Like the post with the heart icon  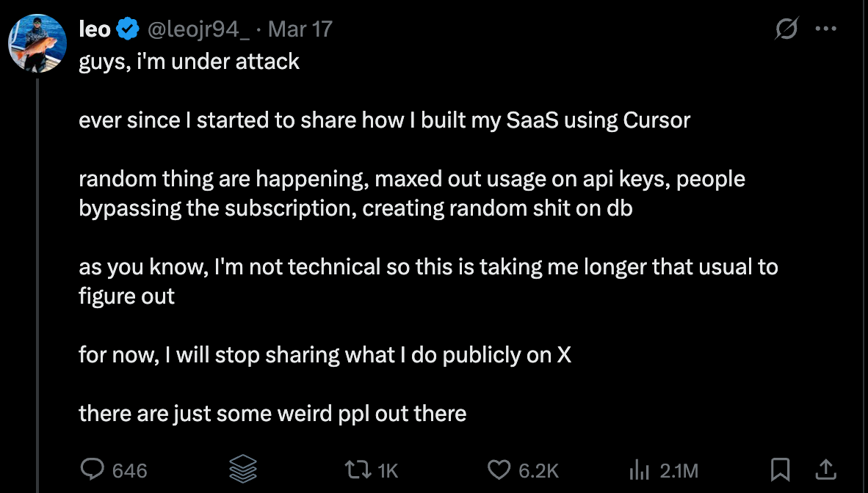(x=499, y=469)
